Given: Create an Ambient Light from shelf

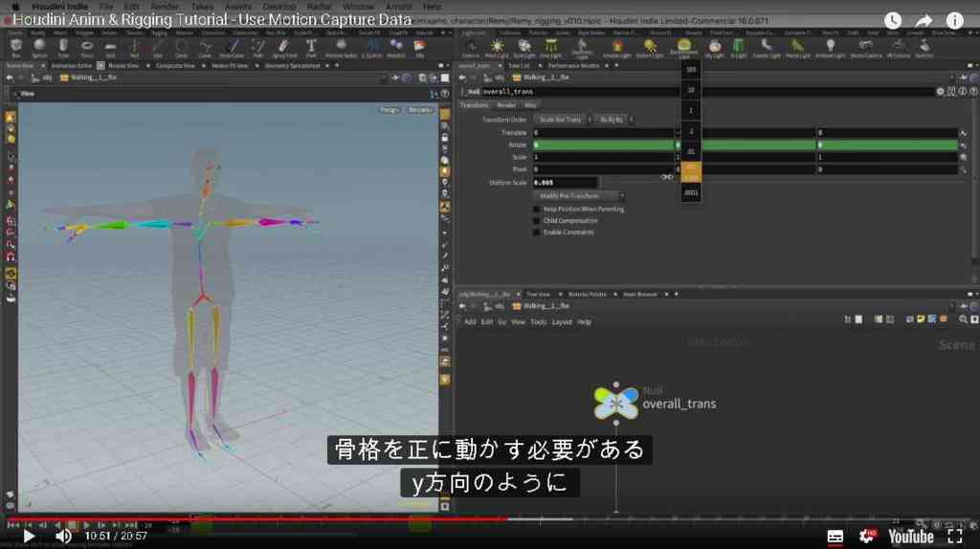Looking at the screenshot, I should [x=830, y=47].
